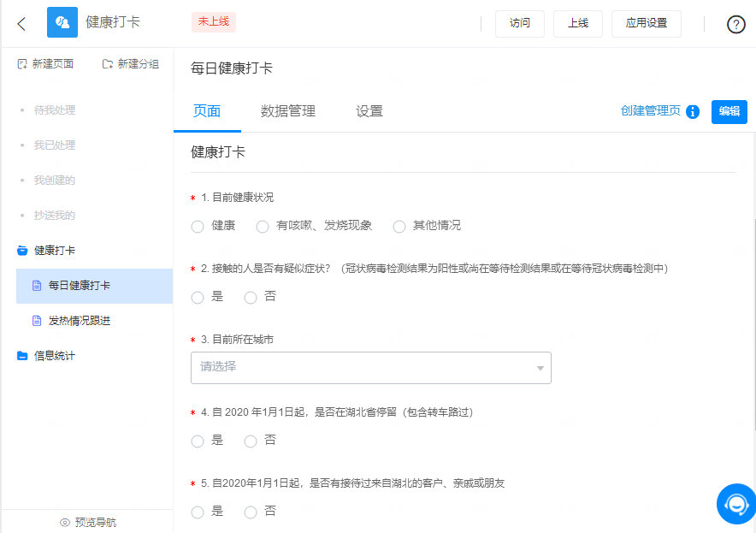The width and height of the screenshot is (756, 533).
Task: Click the back arrow at top left
Action: point(21,23)
